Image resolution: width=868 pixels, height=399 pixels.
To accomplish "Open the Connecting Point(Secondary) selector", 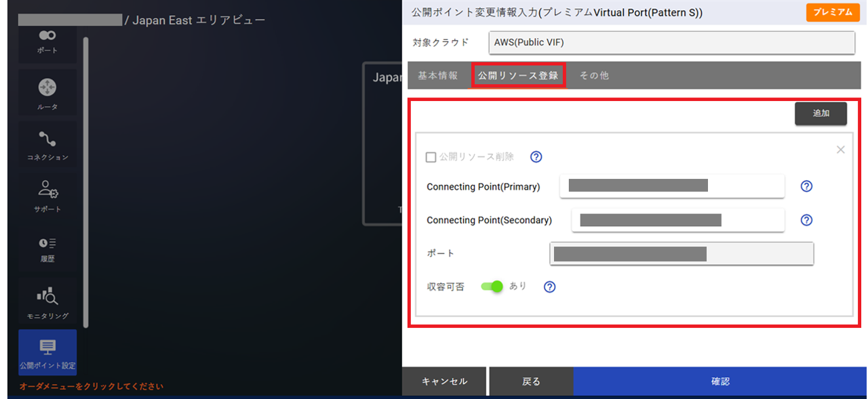I will click(677, 219).
